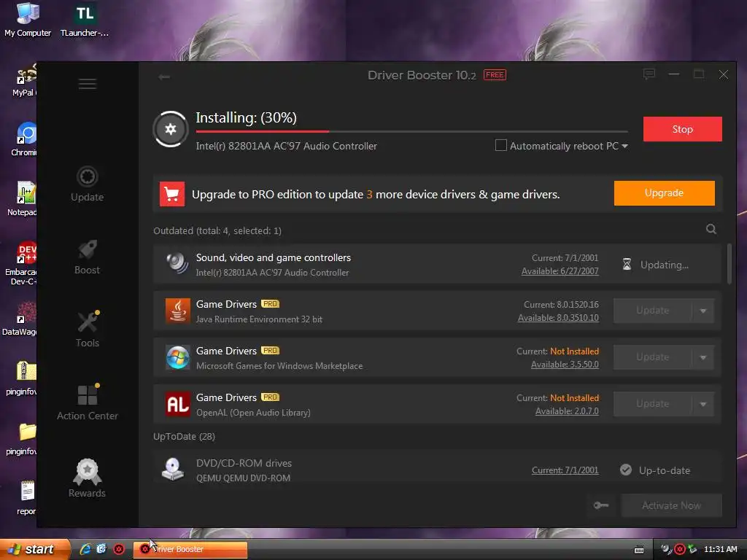This screenshot has height=560, width=747.
Task: Click the installation progress bar
Action: click(411, 131)
